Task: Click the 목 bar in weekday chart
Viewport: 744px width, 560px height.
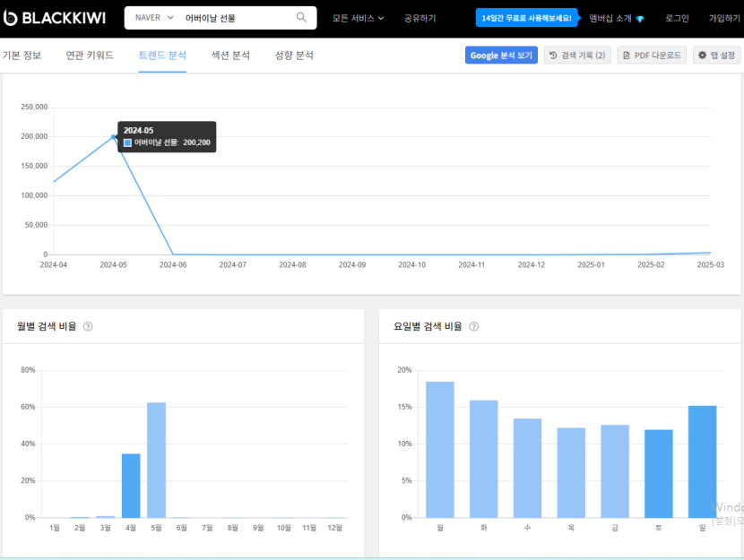Action: [571, 473]
